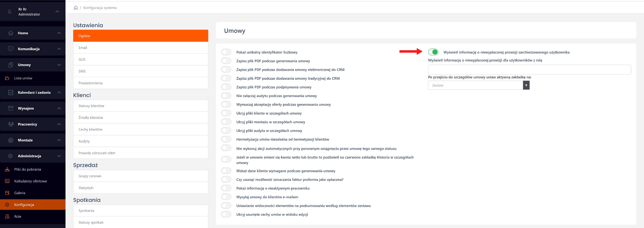This screenshot has width=644, height=228.
Task: Expand the Pracownicy sidebar section chevron
Action: [59, 124]
